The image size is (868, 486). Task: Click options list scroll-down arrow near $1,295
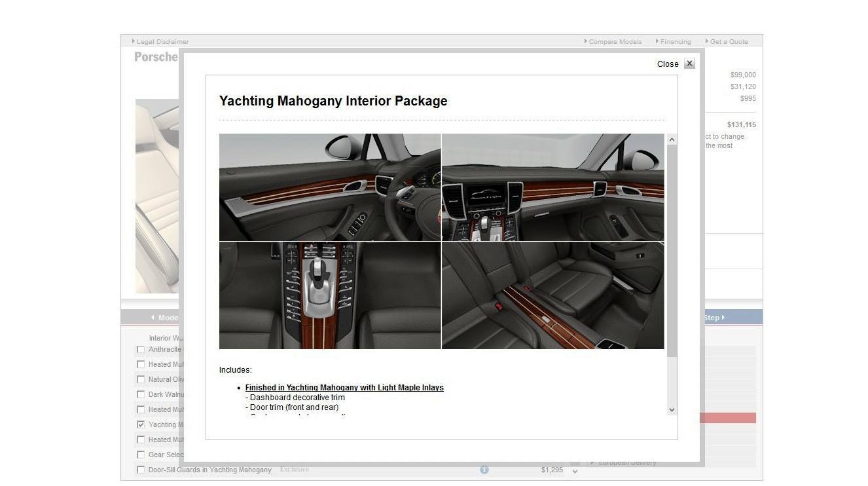[x=575, y=471]
